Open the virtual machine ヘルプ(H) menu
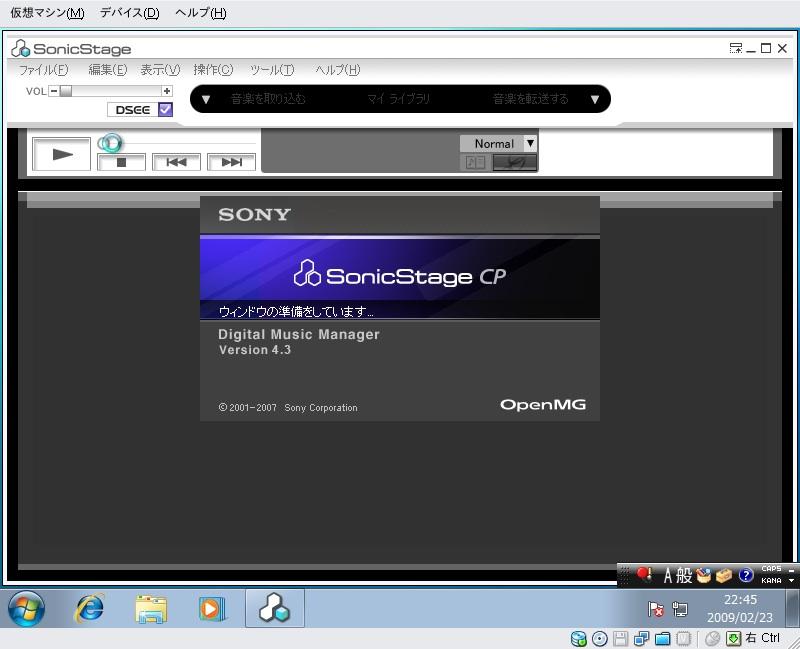This screenshot has width=800, height=649. (201, 13)
